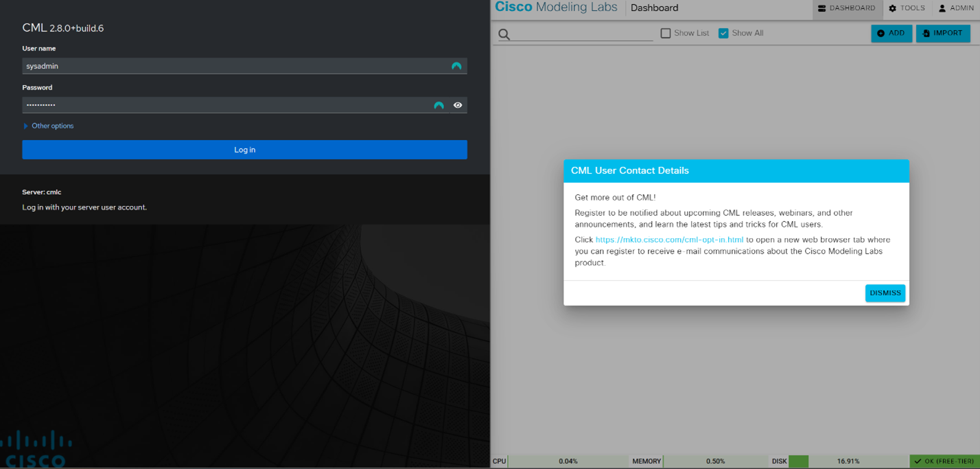Click the search magnifier icon
980x469 pixels.
[x=504, y=34]
